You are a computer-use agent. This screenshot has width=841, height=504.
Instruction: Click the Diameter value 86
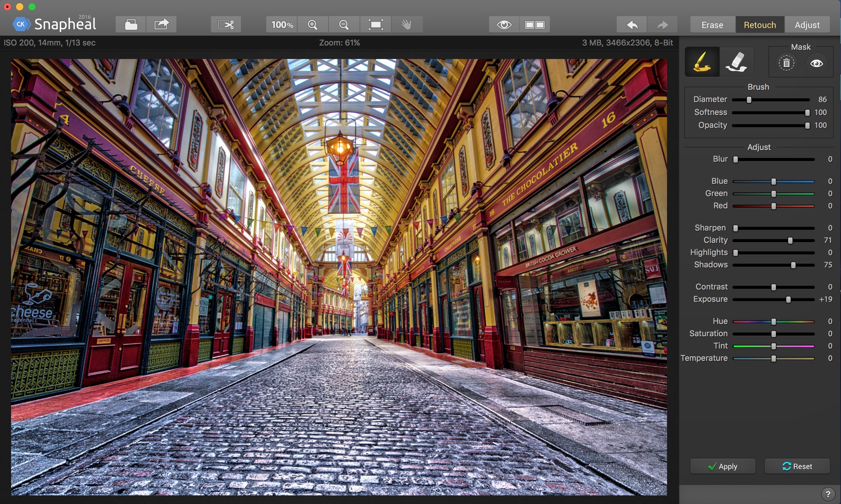coord(822,100)
